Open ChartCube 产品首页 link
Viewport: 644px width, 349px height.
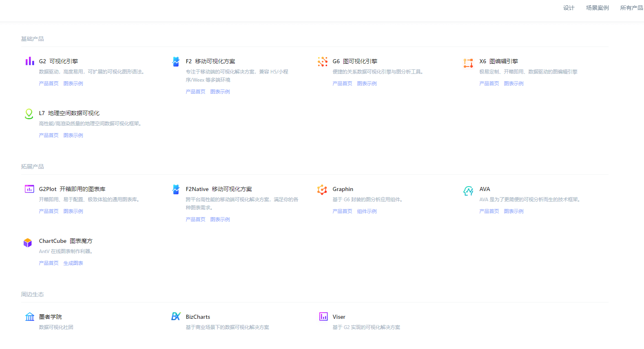coord(49,263)
